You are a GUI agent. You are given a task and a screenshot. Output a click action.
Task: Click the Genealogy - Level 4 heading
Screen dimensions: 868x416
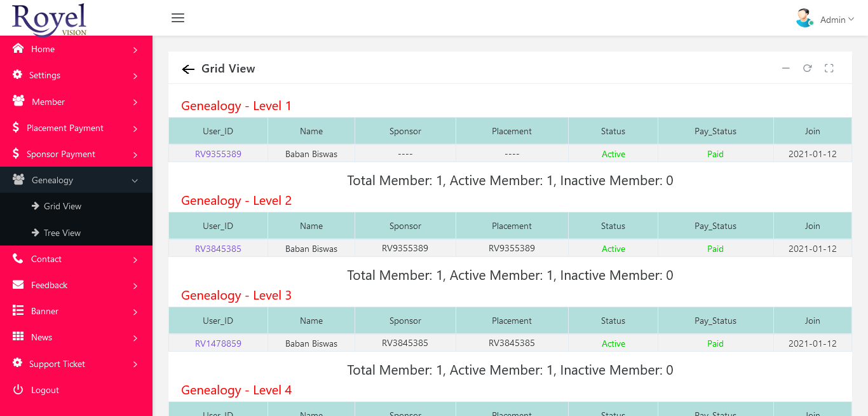click(x=236, y=390)
